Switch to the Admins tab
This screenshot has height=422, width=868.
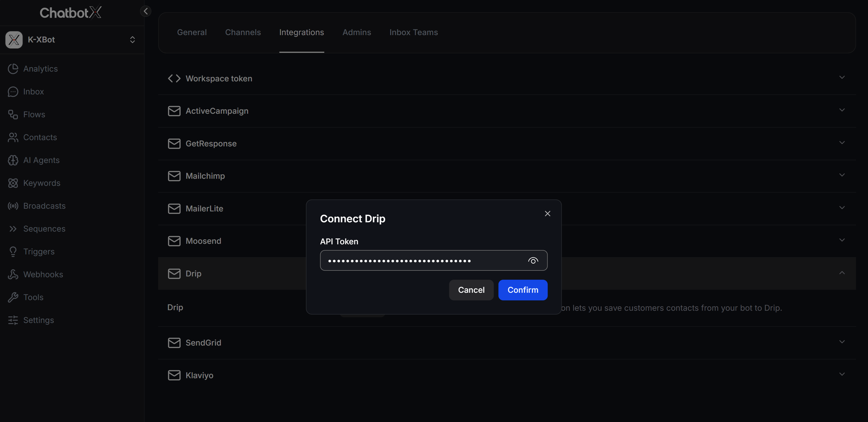click(357, 32)
